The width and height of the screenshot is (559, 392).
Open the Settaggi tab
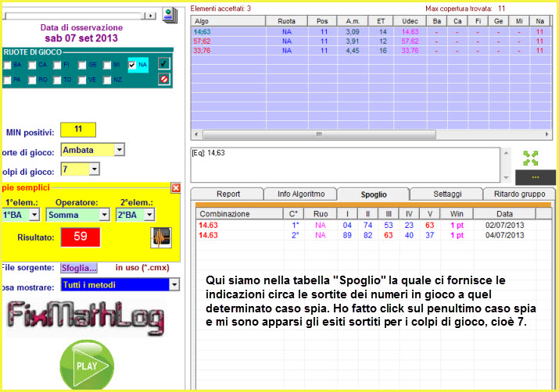446,194
